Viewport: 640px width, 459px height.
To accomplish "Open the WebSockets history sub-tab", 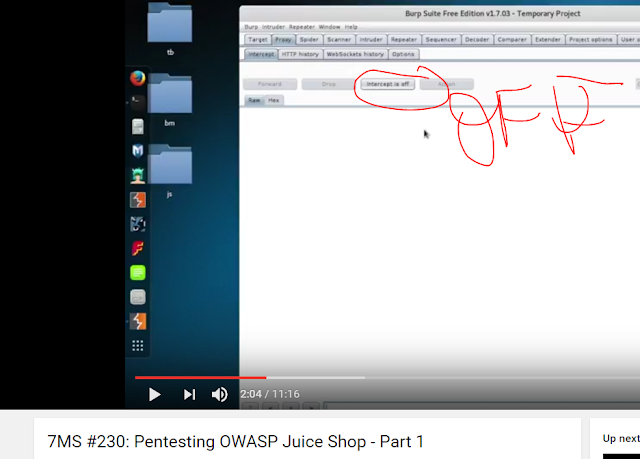I will (356, 54).
